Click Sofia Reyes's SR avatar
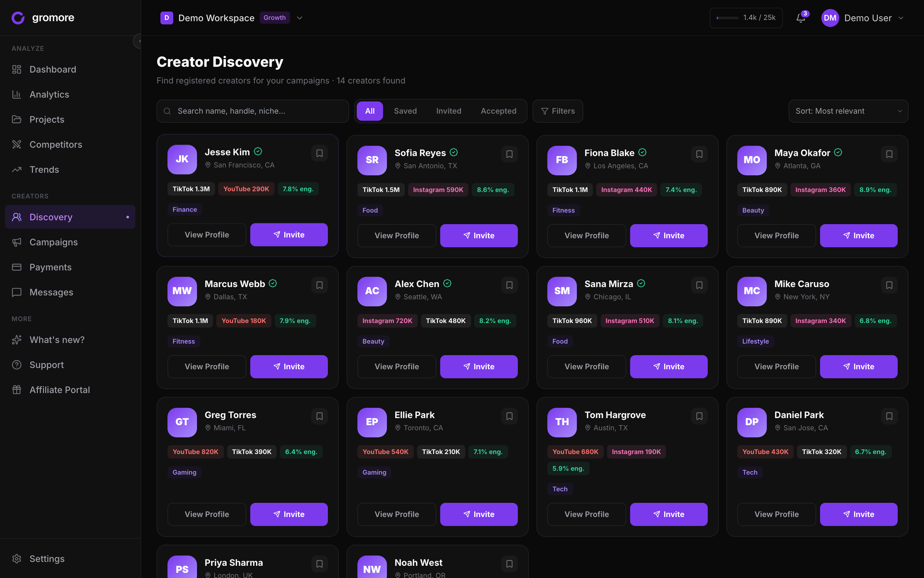924x578 pixels. 372,160
